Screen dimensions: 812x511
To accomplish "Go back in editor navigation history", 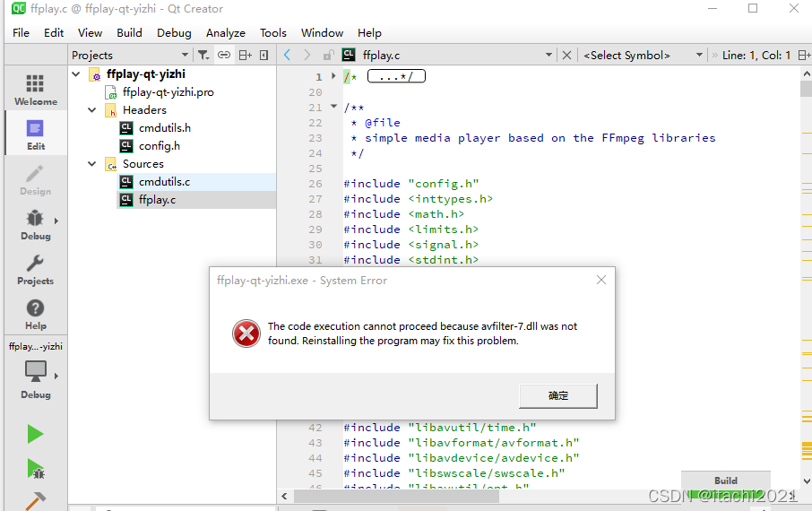I will coord(288,55).
